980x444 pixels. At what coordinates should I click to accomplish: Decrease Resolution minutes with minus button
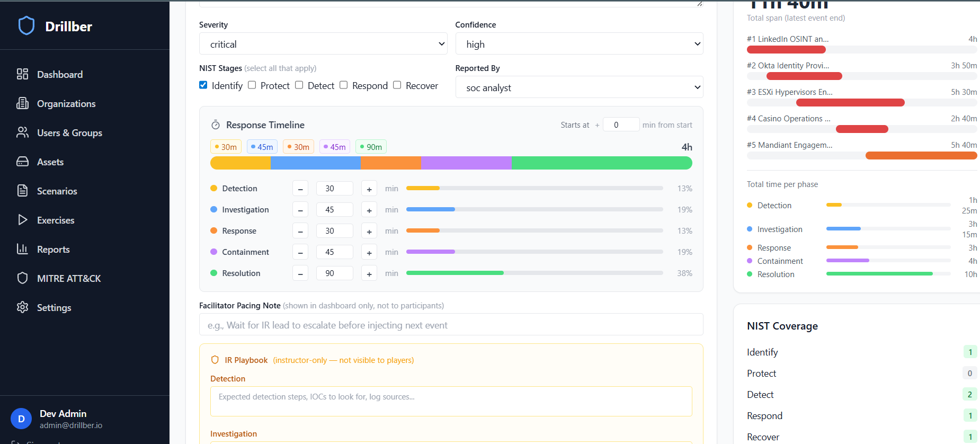(x=300, y=273)
